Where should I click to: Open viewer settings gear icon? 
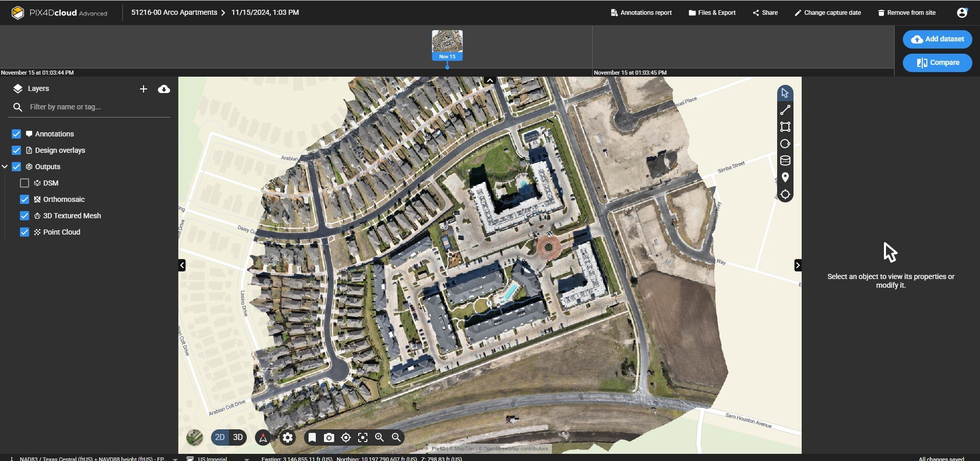(288, 437)
